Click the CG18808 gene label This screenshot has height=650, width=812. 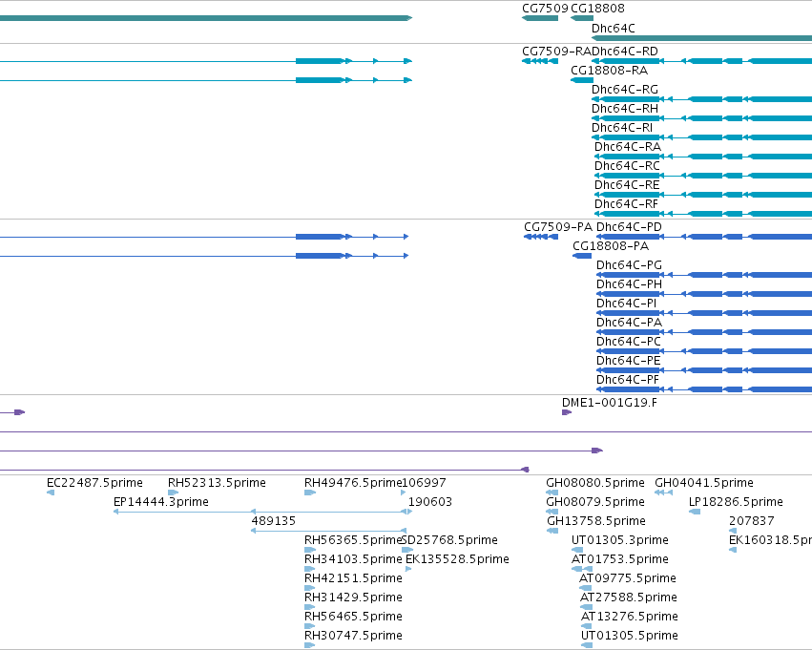pos(597,9)
